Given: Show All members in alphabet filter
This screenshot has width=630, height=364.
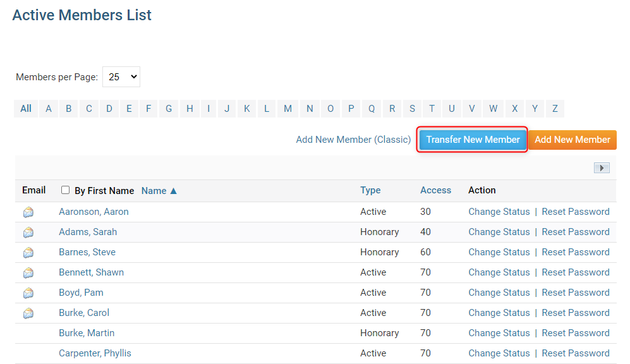Looking at the screenshot, I should click(26, 109).
